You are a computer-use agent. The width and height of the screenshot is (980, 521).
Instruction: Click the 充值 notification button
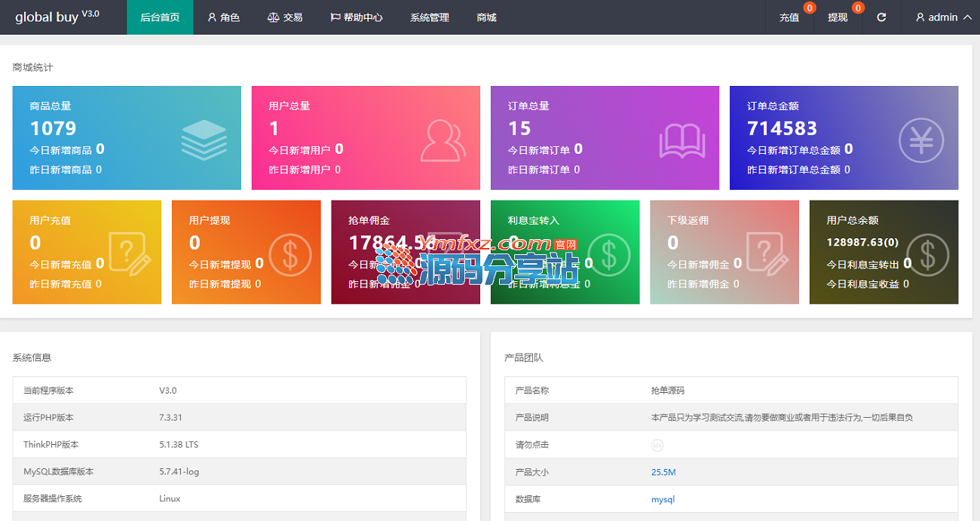point(789,17)
